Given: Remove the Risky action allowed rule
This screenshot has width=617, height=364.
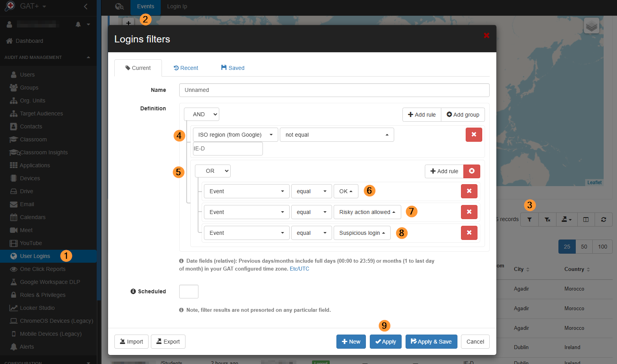Looking at the screenshot, I should [x=469, y=212].
